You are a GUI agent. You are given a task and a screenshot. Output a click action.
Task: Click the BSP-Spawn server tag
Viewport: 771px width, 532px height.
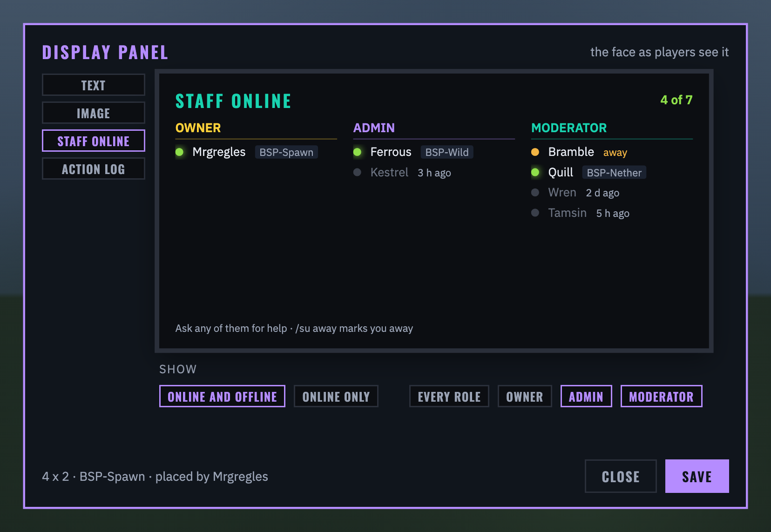(286, 152)
